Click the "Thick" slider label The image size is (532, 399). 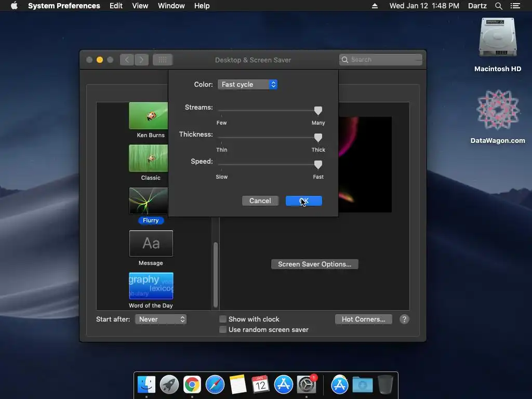coord(318,150)
